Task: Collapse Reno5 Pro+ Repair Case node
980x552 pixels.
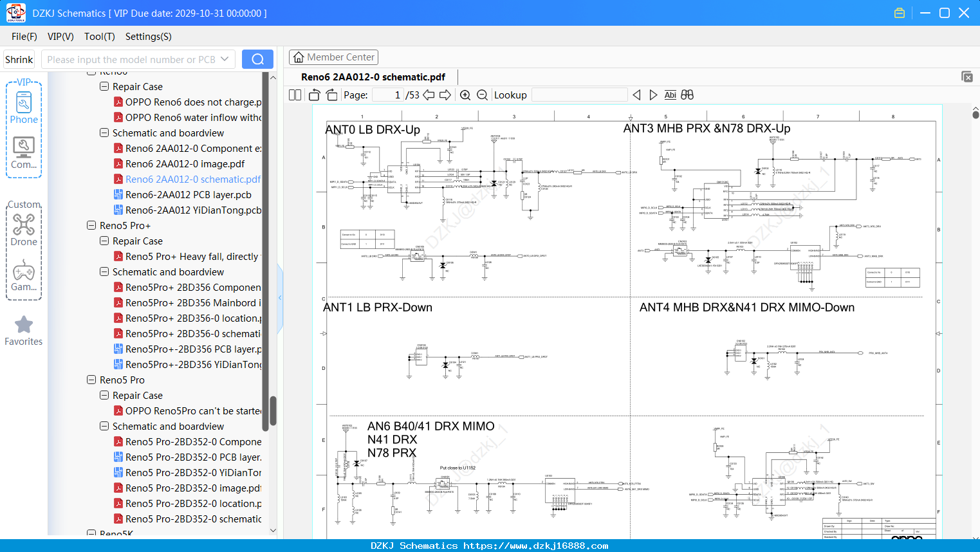Action: [x=104, y=241]
